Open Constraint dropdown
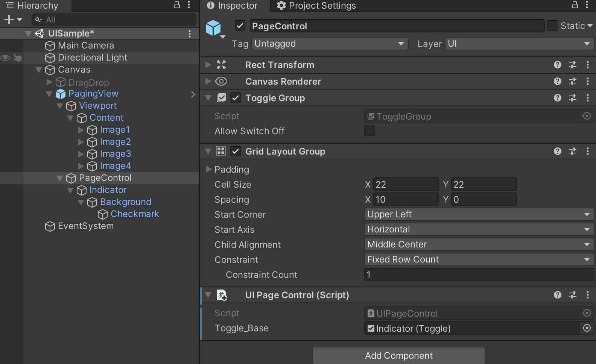The image size is (596, 364). tap(479, 259)
